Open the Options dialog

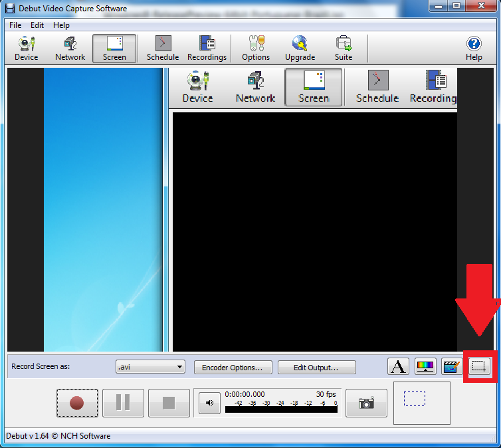[256, 49]
